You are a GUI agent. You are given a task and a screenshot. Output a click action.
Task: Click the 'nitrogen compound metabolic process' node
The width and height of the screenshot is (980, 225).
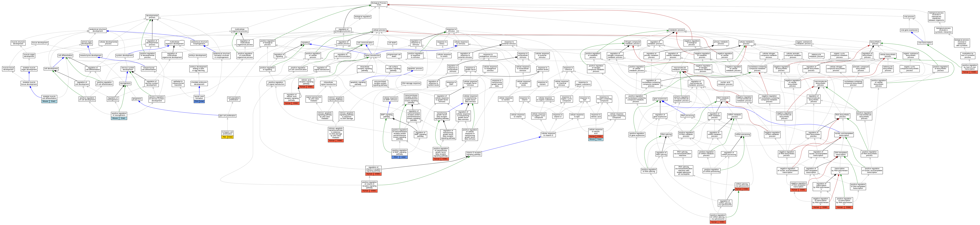point(632,43)
